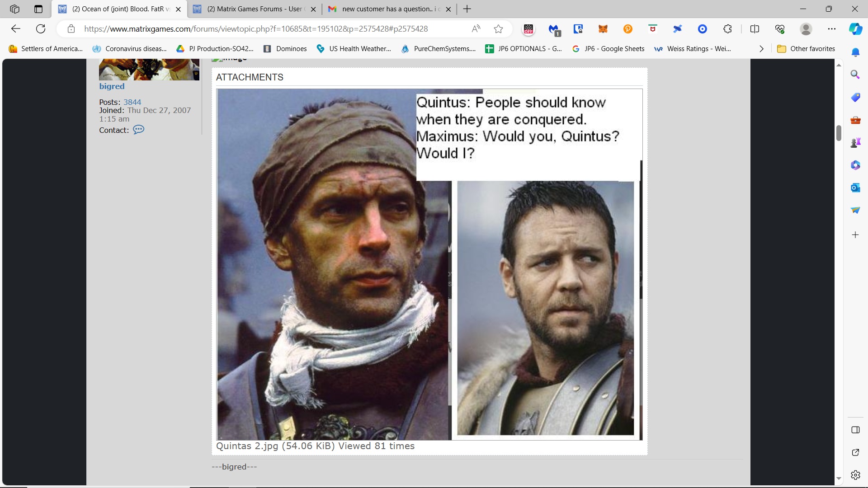
Task: Open sidebar Drop paper plane icon
Action: [x=855, y=210]
